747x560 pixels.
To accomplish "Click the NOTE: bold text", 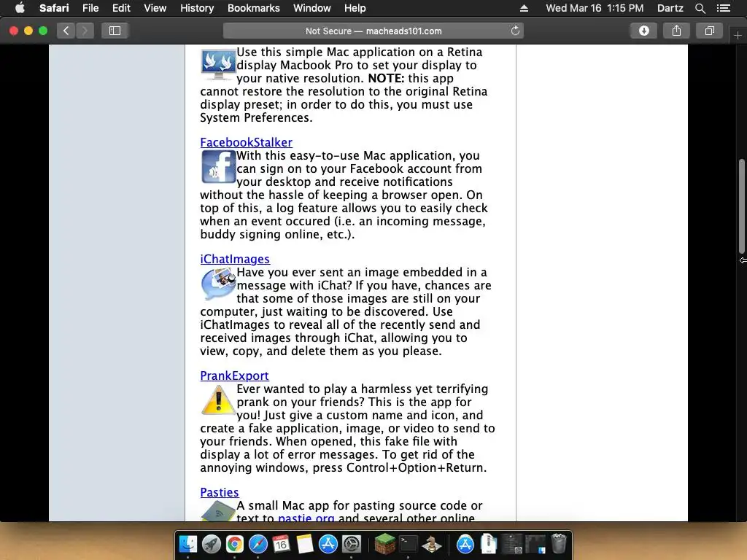I will 387,78.
